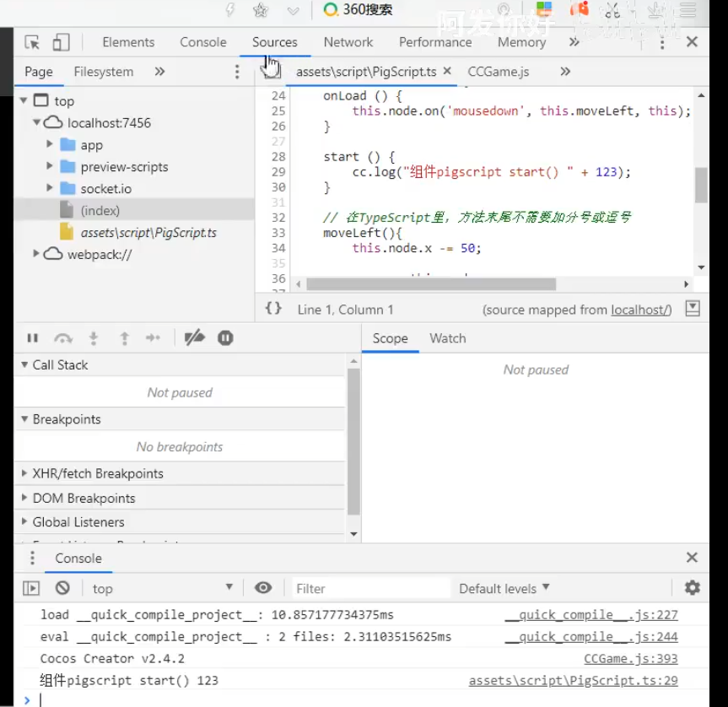Open console settings gear
The image size is (728, 707).
(x=693, y=588)
